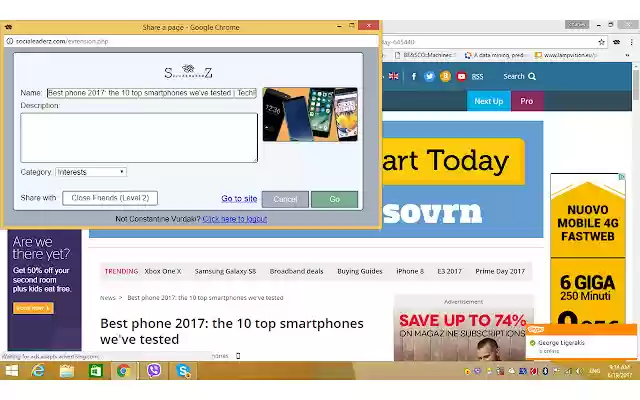Screen dimensions: 640x400
Task: Open the Xbox One X trending topic
Action: click(x=162, y=271)
